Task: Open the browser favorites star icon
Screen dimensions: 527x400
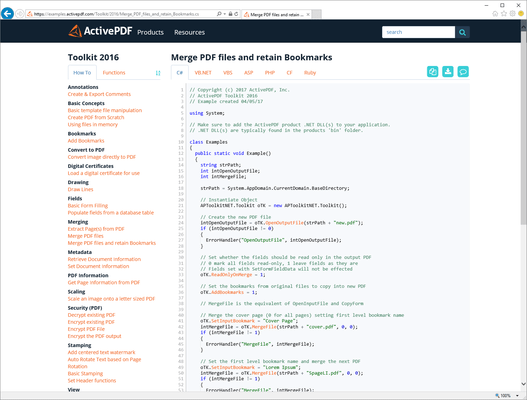Action: coord(503,13)
